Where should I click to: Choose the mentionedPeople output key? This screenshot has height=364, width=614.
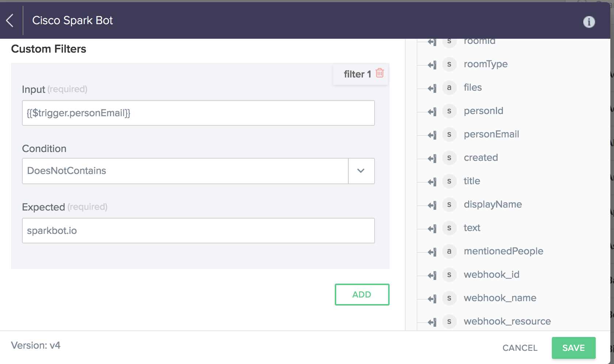point(503,251)
